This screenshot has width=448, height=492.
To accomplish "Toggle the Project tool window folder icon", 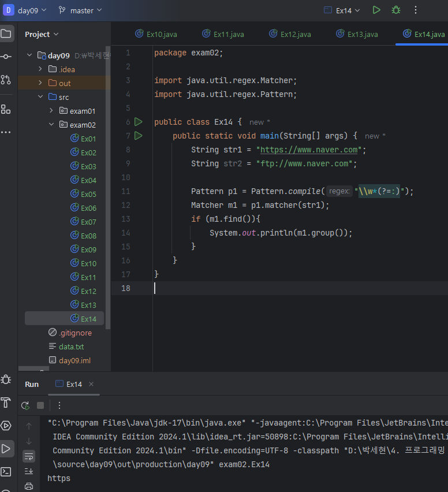I will 6,33.
